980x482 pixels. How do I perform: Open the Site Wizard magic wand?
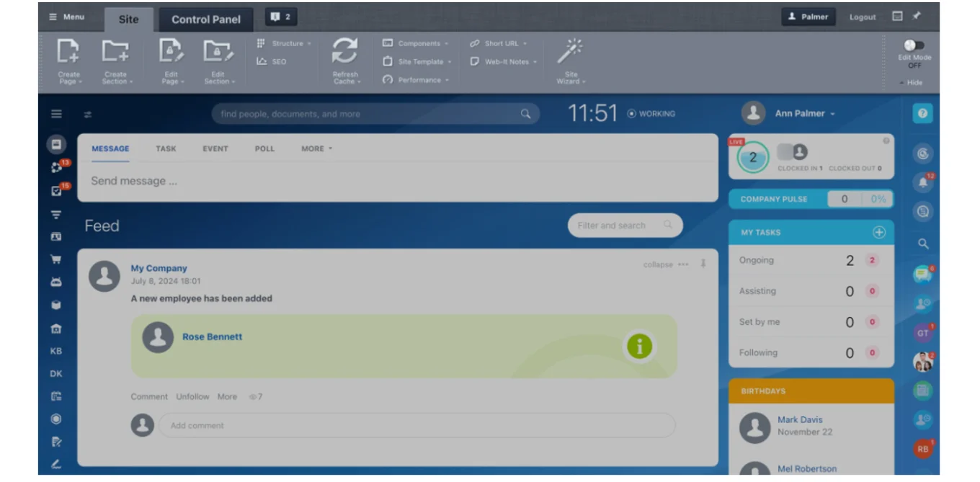(x=569, y=52)
